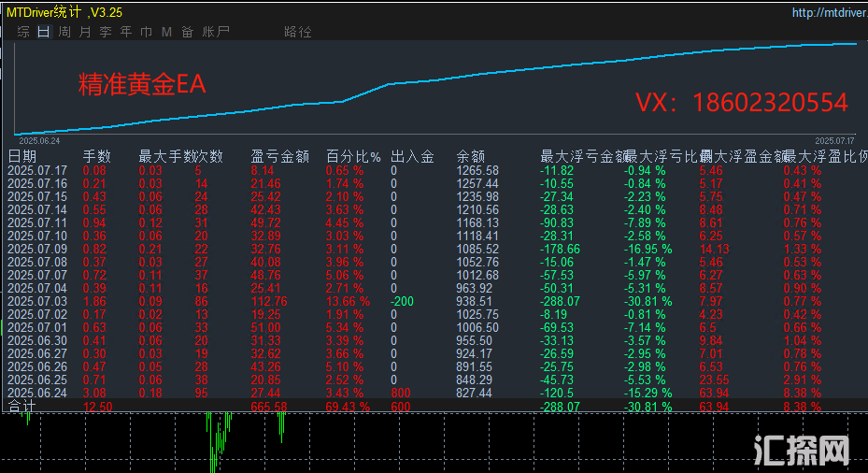Switch to the 季 quarterly tab
This screenshot has width=868, height=473.
106,32
